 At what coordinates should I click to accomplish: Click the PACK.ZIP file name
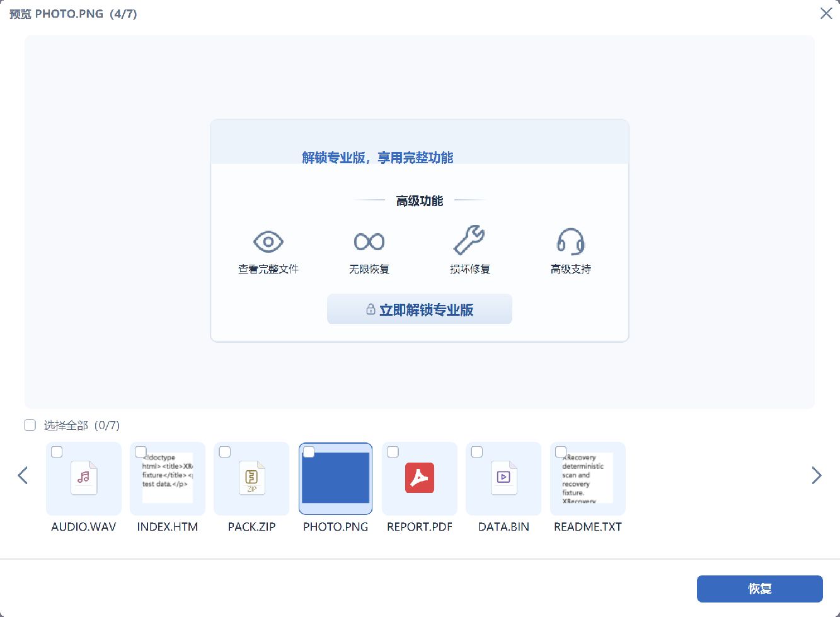tap(252, 527)
